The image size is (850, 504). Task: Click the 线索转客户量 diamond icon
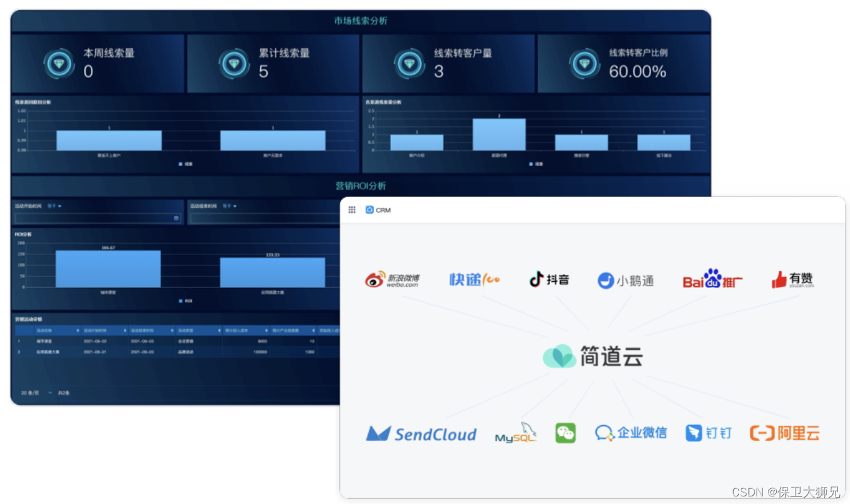pyautogui.click(x=409, y=64)
